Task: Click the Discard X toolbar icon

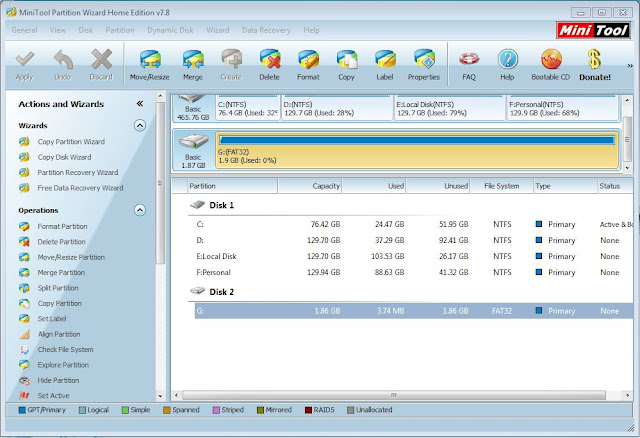Action: click(x=101, y=65)
